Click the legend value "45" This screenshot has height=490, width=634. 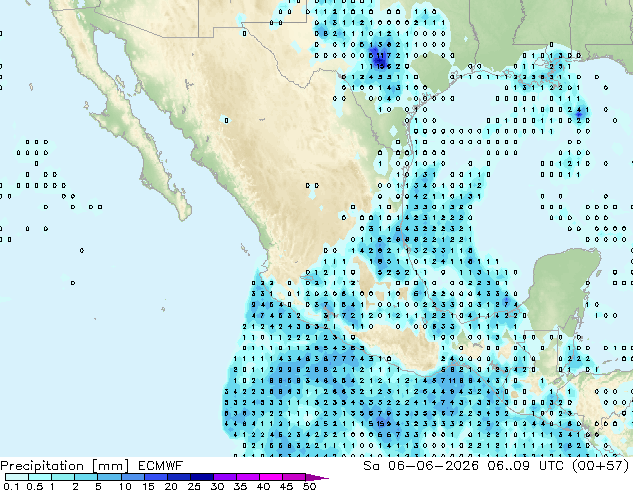(x=286, y=486)
